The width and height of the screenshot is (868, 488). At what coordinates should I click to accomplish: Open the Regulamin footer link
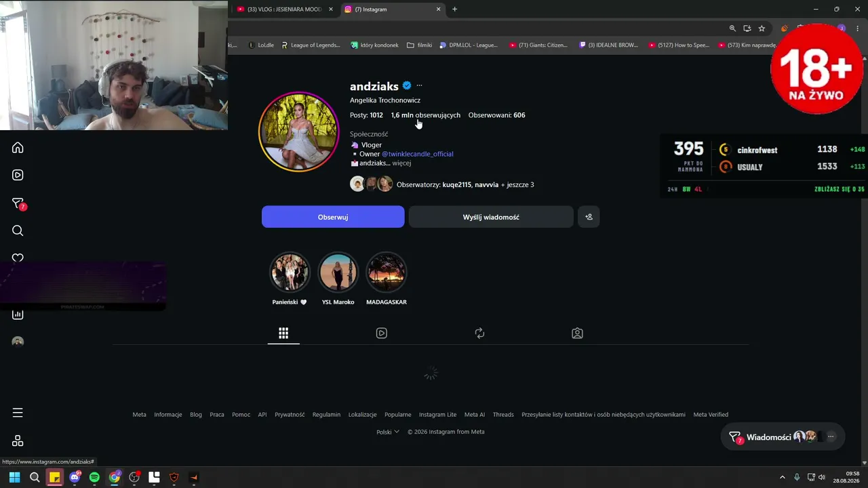click(326, 415)
